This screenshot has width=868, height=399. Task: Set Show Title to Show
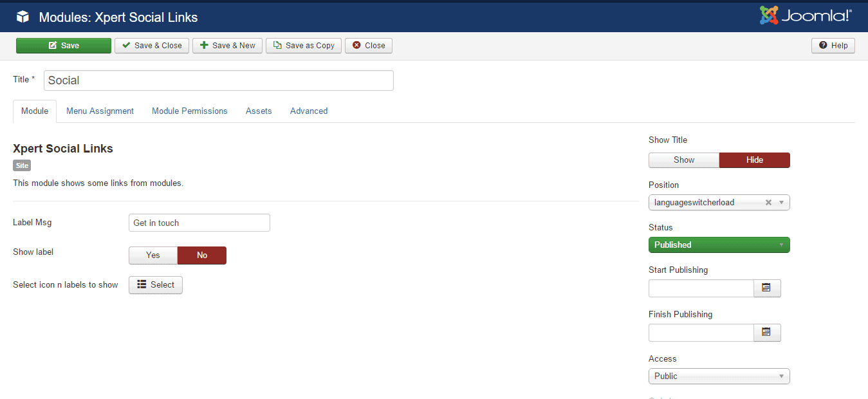coord(683,160)
